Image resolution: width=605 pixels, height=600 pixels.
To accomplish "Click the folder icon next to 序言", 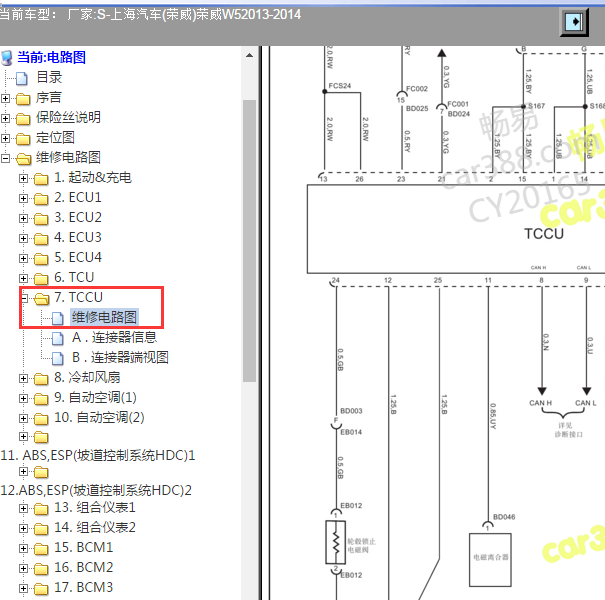I will click(23, 98).
